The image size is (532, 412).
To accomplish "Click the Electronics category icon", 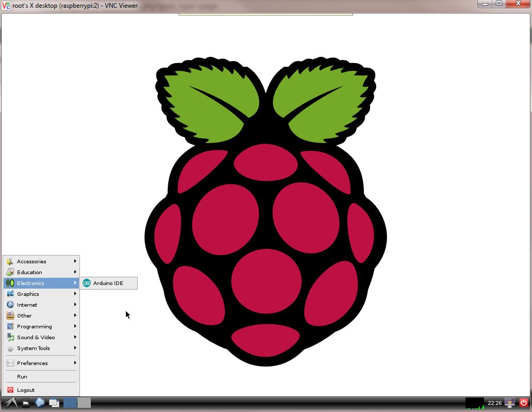I will pos(10,283).
